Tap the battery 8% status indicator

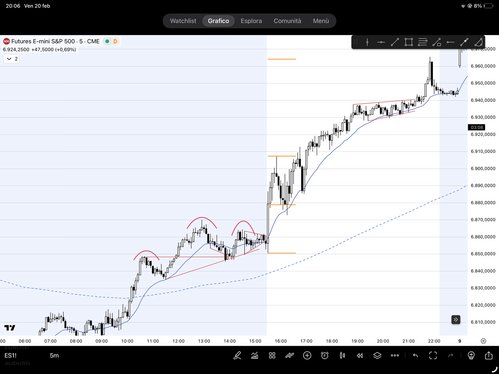[x=482, y=6]
